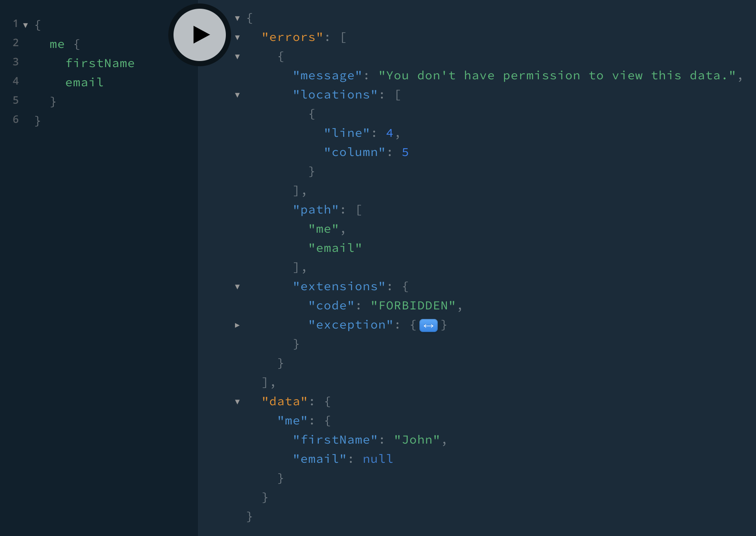Click the "message" key in response

point(327,76)
